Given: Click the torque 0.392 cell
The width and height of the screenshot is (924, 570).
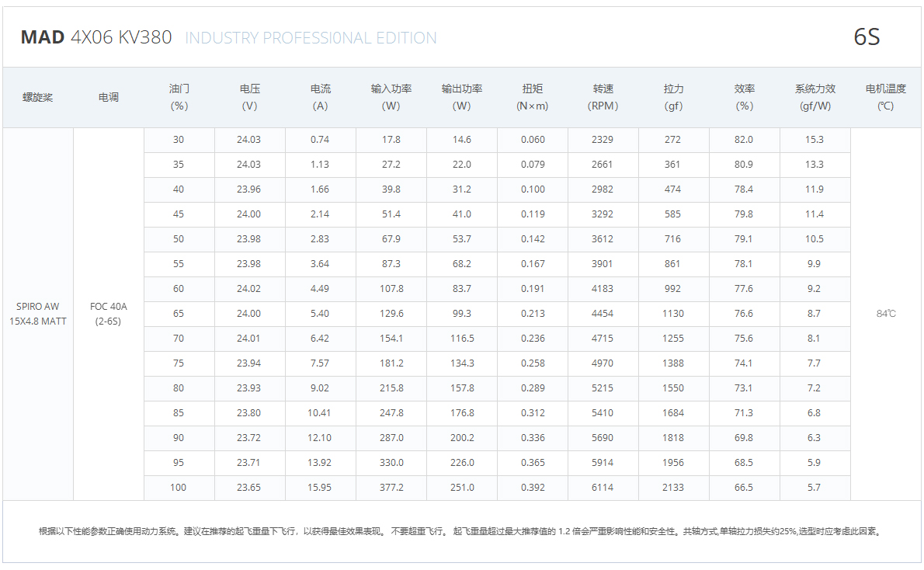Looking at the screenshot, I should pyautogui.click(x=533, y=488).
